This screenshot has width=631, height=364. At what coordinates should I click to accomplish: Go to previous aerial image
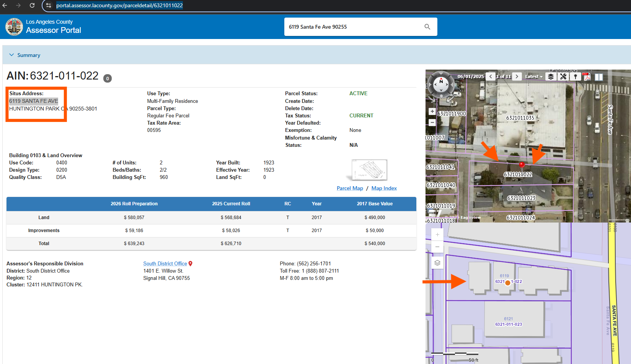tap(491, 76)
